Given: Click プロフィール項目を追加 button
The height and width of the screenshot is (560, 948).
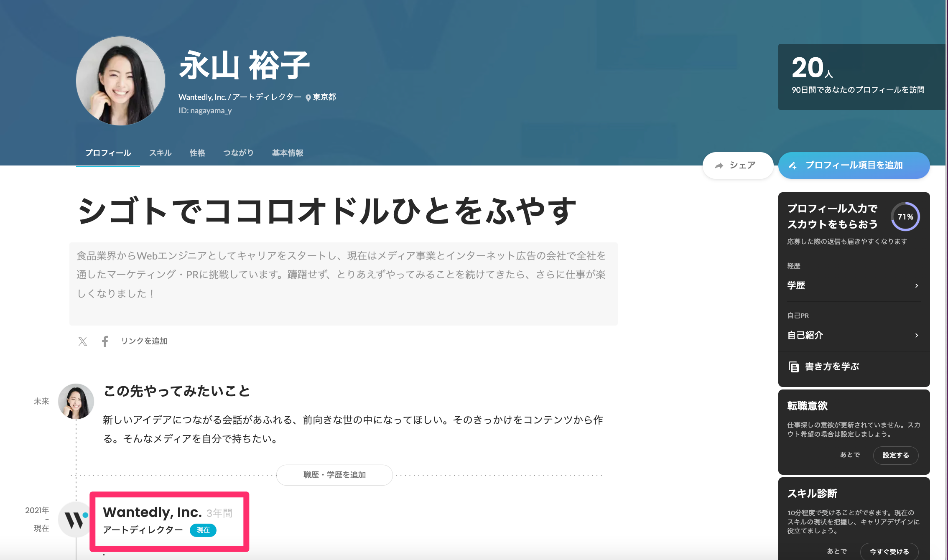Looking at the screenshot, I should coord(854,165).
